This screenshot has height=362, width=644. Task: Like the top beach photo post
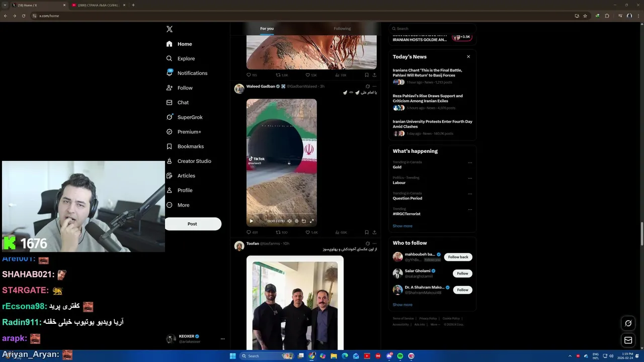(311, 75)
